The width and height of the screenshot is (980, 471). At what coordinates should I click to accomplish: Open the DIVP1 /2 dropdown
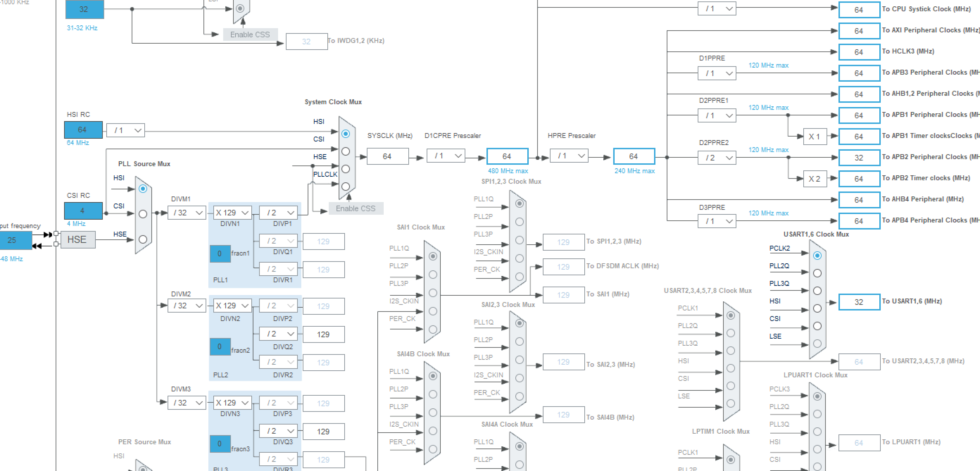click(278, 213)
